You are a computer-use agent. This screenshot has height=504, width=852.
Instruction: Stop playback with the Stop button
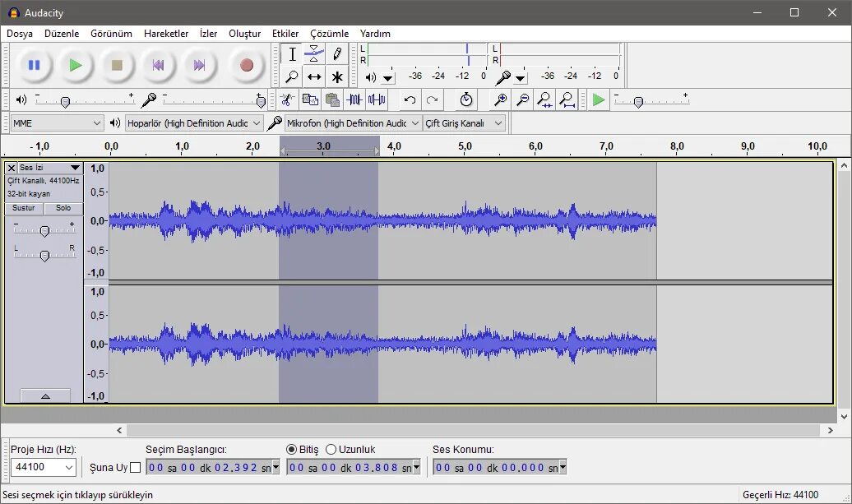117,65
